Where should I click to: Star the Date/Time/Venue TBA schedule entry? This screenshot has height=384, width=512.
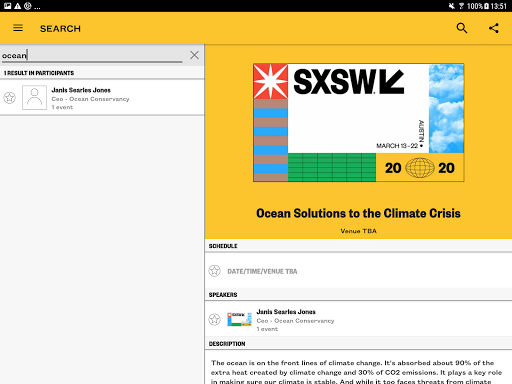(x=215, y=271)
